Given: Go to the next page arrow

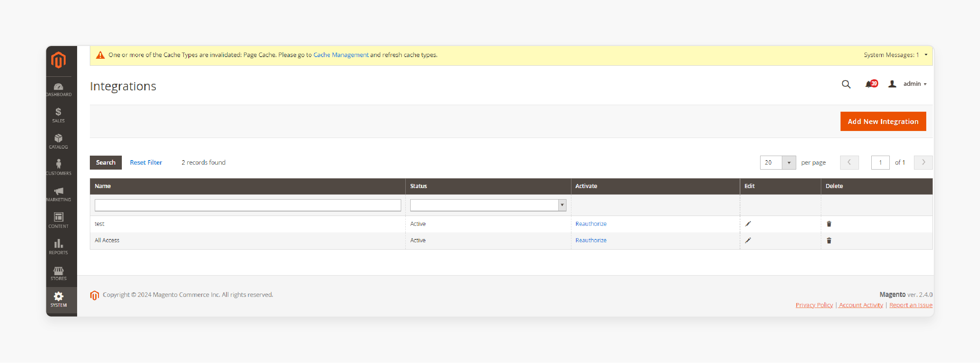Looking at the screenshot, I should click(923, 163).
